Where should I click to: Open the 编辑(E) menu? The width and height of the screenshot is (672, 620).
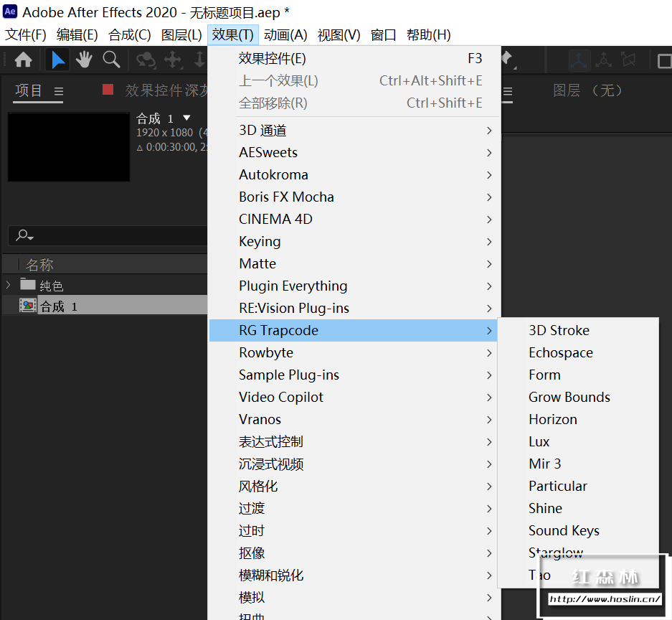pyautogui.click(x=77, y=34)
